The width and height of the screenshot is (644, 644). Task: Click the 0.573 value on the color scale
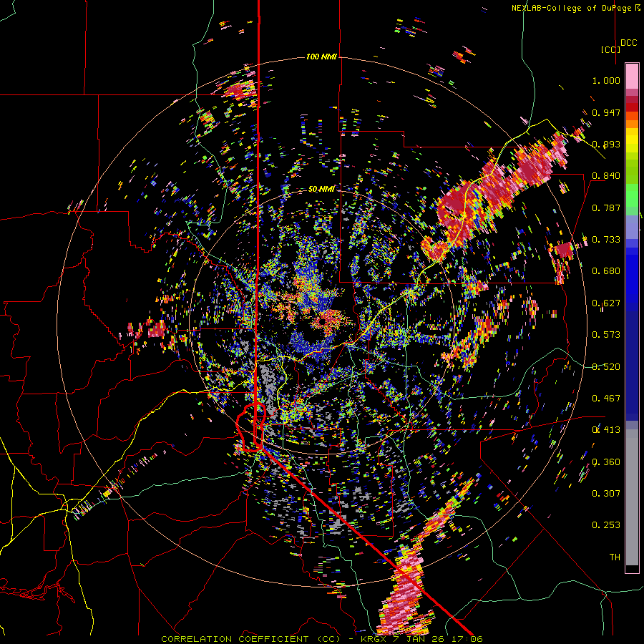tap(606, 335)
